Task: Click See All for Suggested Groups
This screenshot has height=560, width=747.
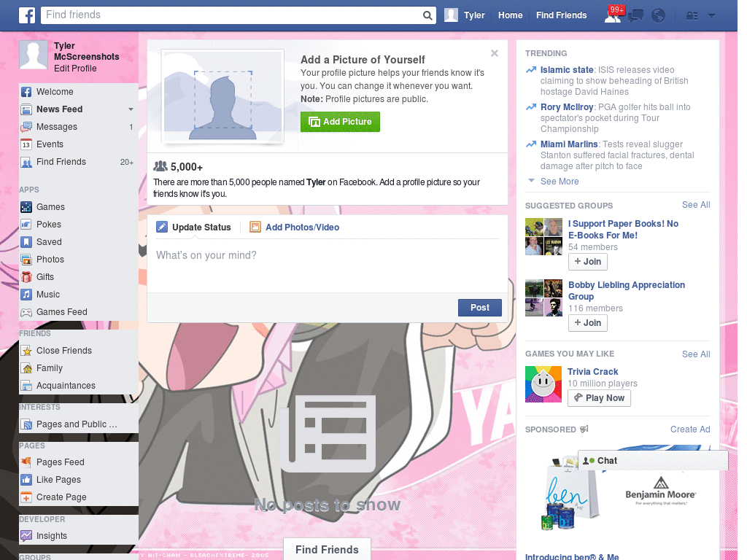Action: [695, 205]
